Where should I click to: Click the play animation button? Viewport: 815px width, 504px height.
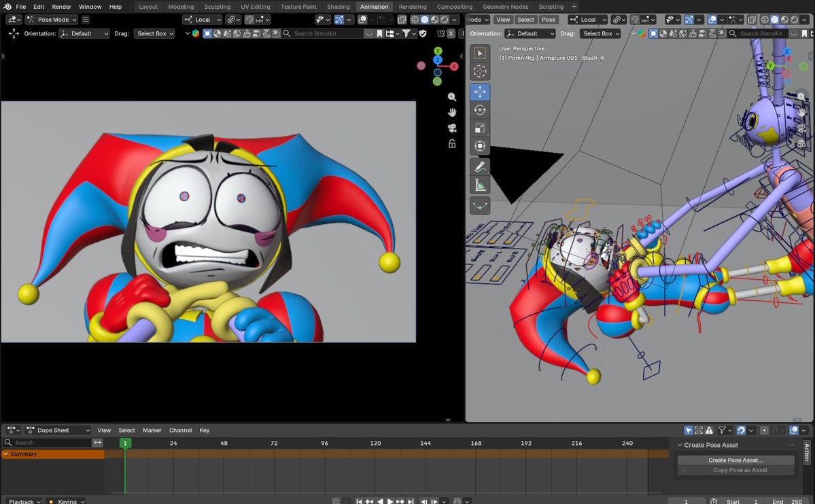click(x=390, y=501)
